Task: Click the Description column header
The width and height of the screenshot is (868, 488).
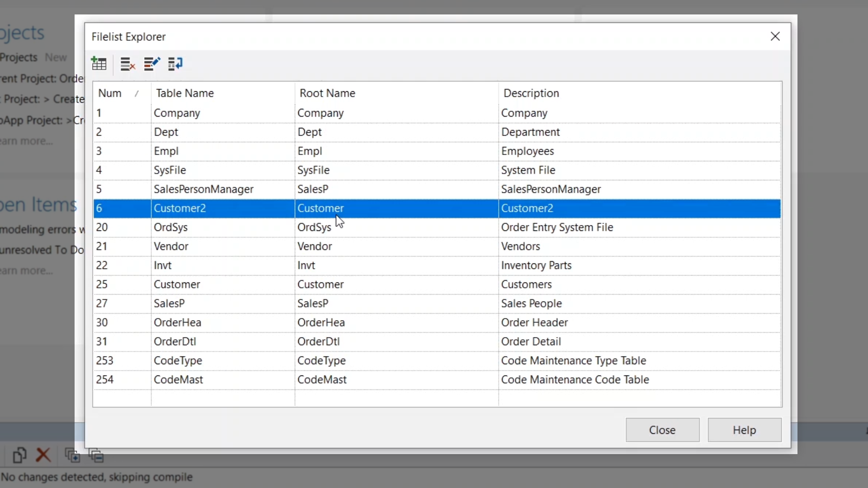Action: pyautogui.click(x=531, y=93)
